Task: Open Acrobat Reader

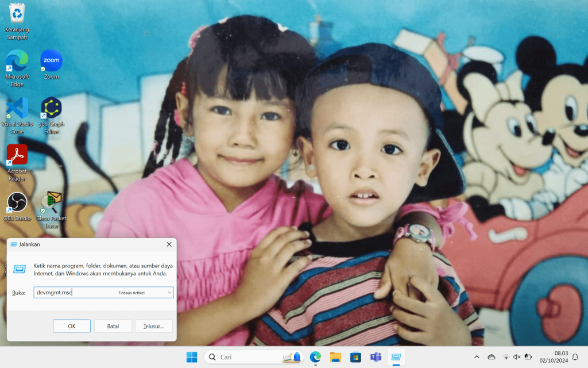Action: click(17, 155)
